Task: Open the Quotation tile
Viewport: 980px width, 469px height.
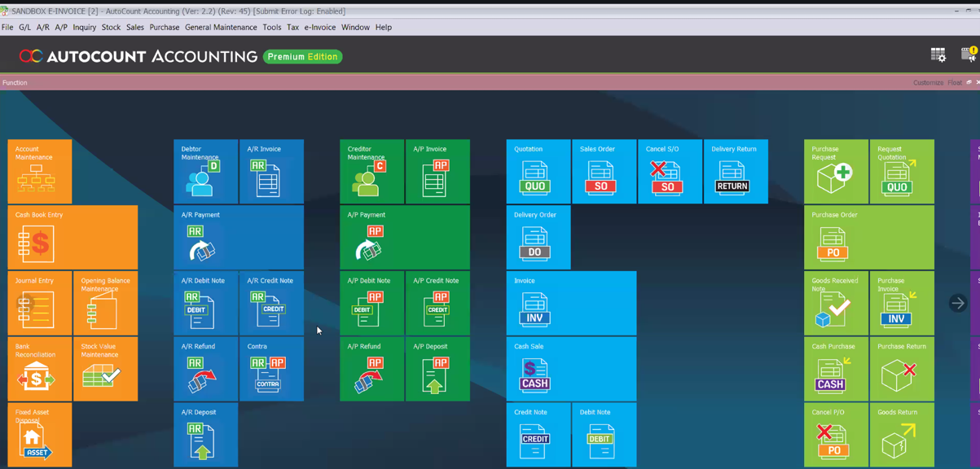Action: click(538, 172)
